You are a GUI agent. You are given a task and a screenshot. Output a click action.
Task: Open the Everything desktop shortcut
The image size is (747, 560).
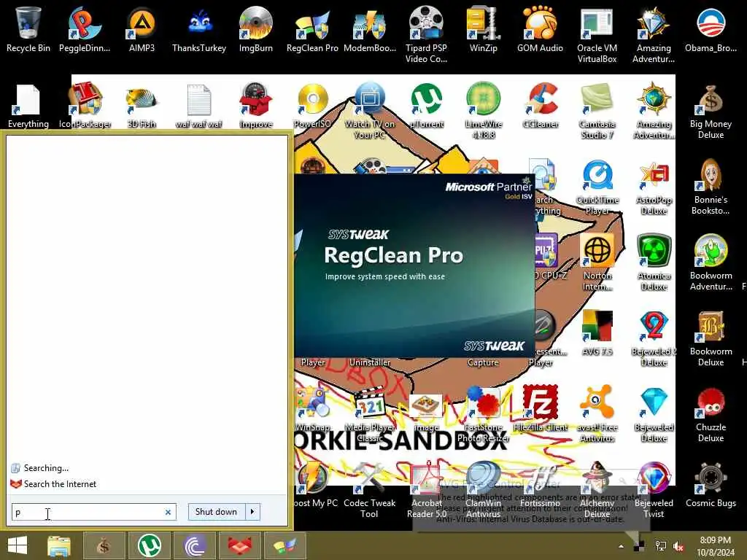(28, 105)
